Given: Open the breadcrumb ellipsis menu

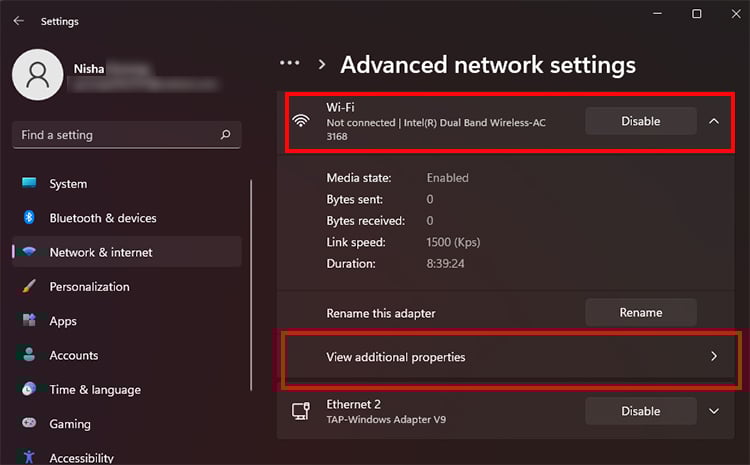Looking at the screenshot, I should [x=290, y=63].
